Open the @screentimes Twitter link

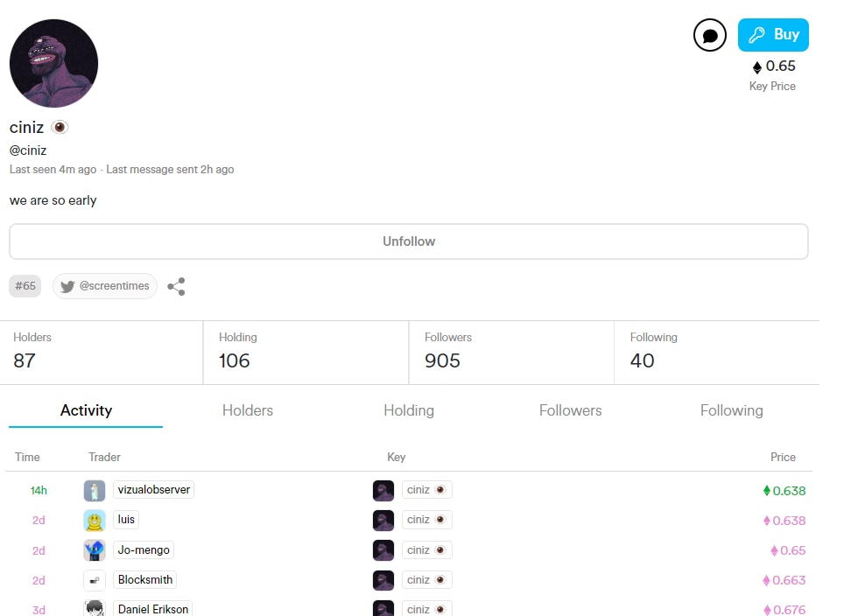(x=105, y=286)
